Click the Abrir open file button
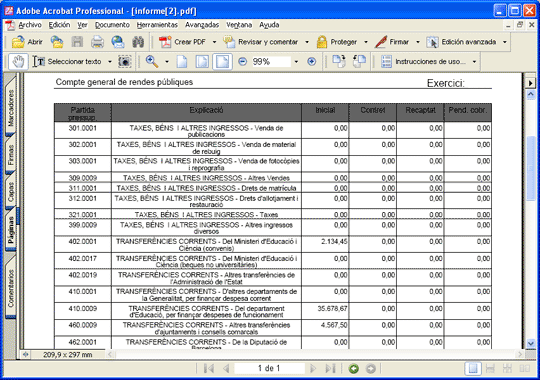 [27, 42]
